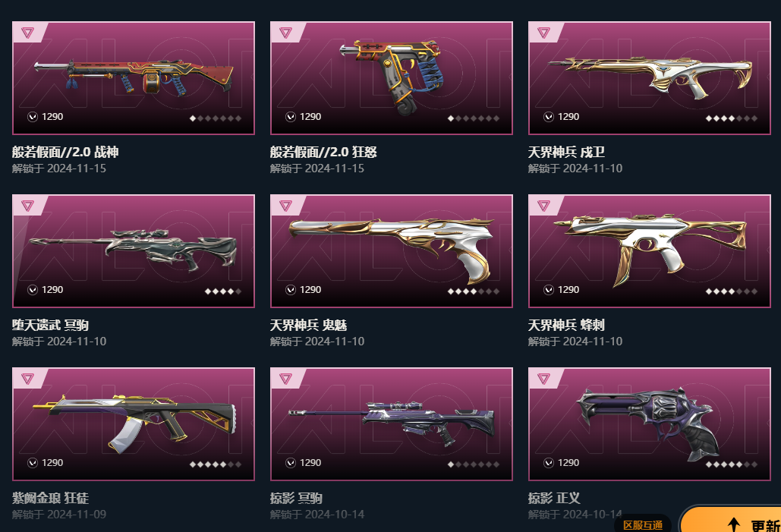Click the VP coin icon on 堕天遗武 冥驹 card
This screenshot has height=532, width=781.
click(x=33, y=290)
